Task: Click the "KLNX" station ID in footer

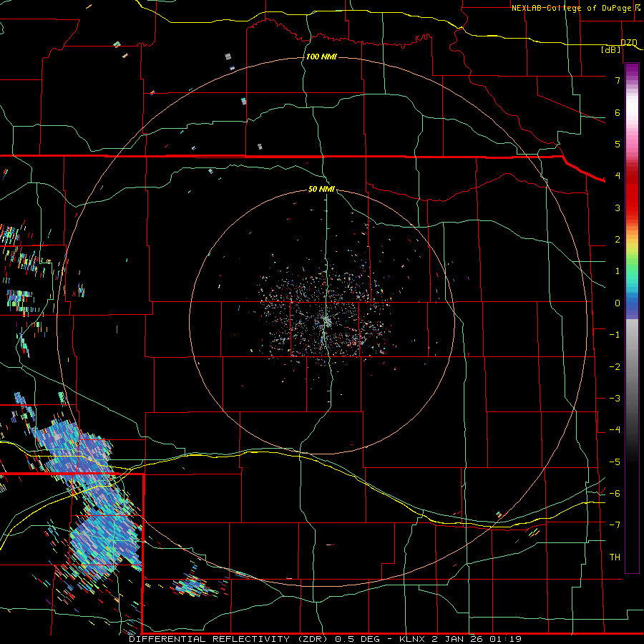Action: point(412,639)
